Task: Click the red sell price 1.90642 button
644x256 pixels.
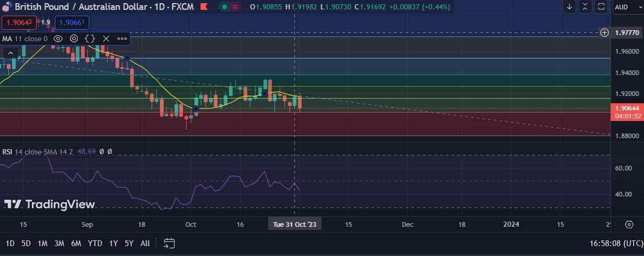Action: (x=19, y=22)
